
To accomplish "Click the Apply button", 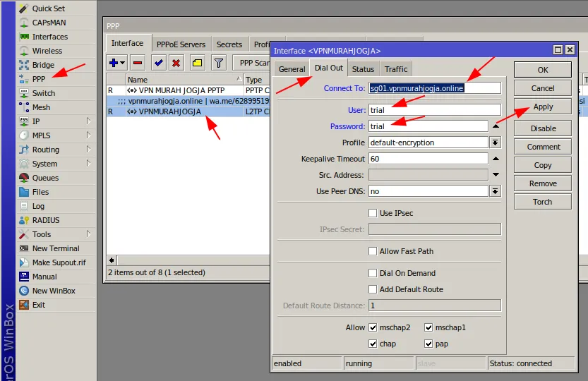I will coord(543,107).
